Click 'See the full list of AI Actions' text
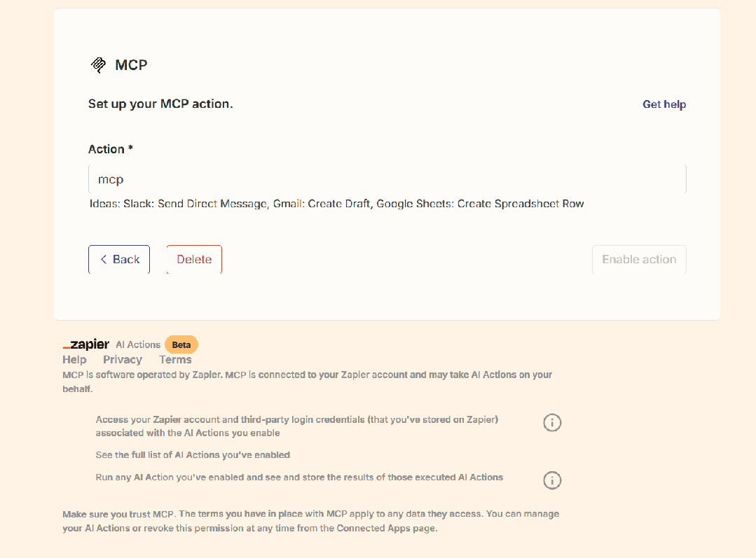756x558 pixels. click(x=193, y=455)
